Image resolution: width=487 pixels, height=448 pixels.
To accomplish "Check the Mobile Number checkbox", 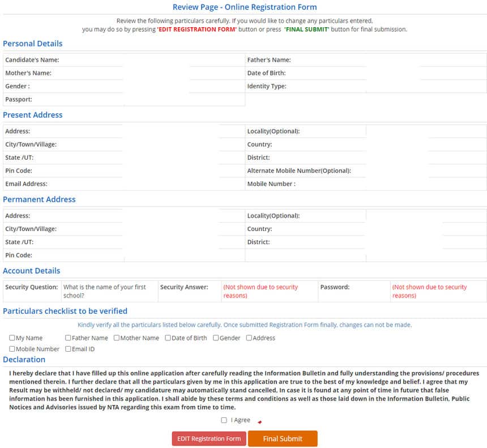I will 12,349.
